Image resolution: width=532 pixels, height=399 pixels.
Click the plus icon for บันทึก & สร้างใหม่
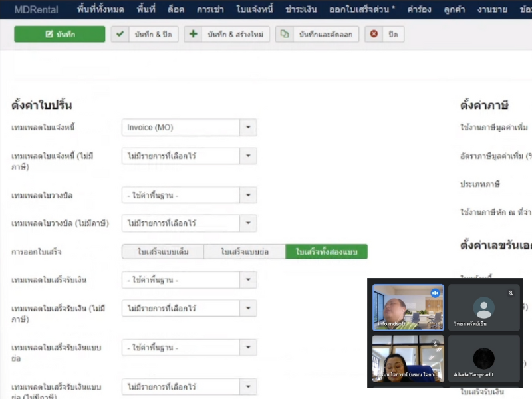[x=194, y=34]
